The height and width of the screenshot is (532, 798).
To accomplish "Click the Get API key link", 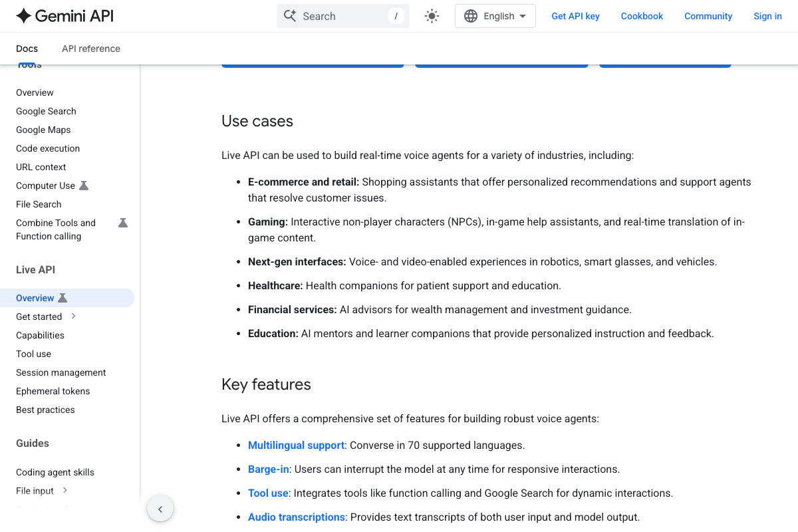I will tap(575, 15).
